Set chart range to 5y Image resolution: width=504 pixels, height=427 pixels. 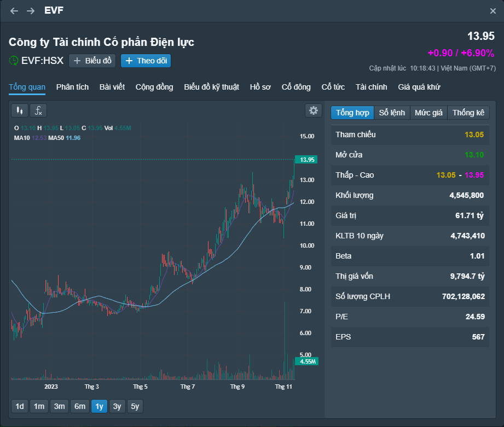[135, 406]
